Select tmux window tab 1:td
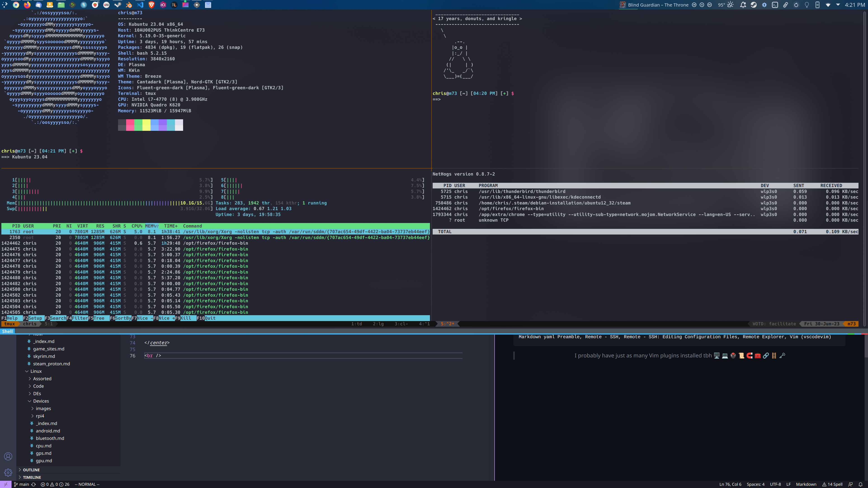The image size is (868, 488). [356, 324]
